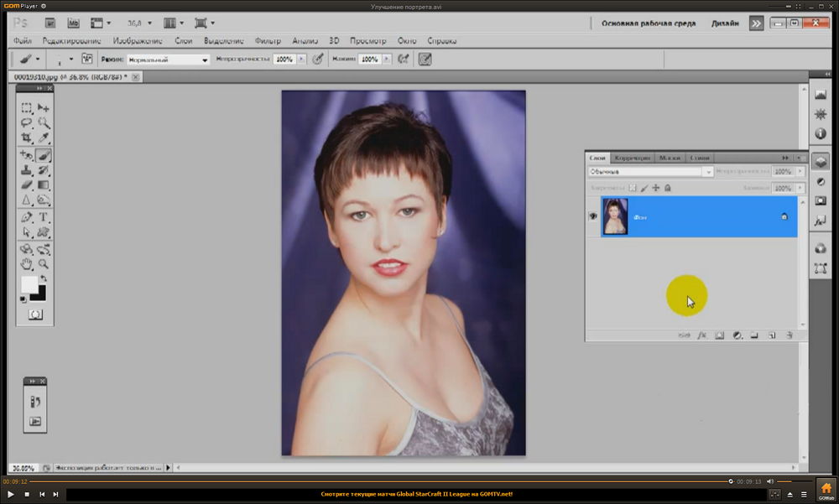Select the Brush tool in the toolbox

(x=44, y=155)
